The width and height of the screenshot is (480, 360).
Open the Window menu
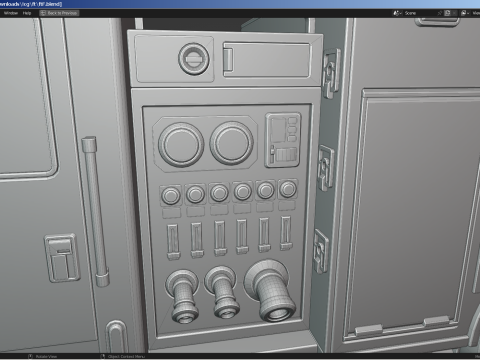point(11,13)
